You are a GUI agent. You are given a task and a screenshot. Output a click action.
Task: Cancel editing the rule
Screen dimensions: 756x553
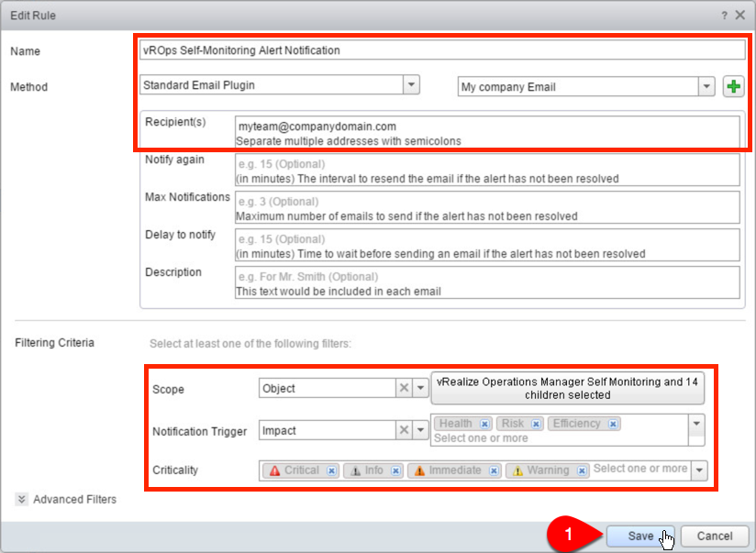tap(714, 536)
